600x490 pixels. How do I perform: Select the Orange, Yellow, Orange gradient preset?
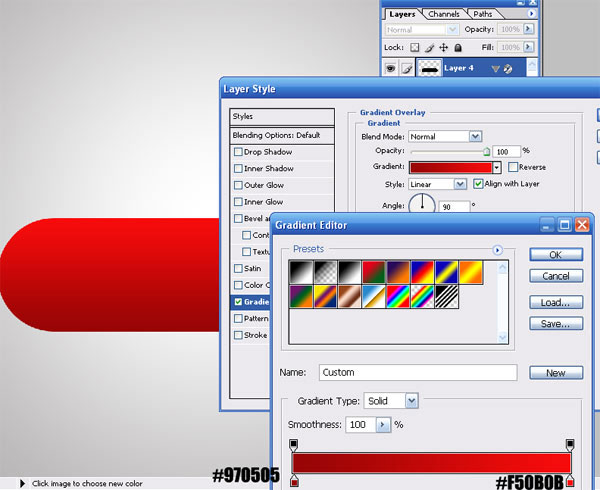pyautogui.click(x=471, y=272)
